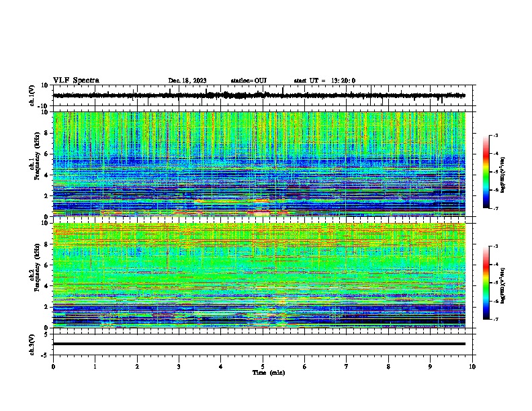Click the time axis tick label '10'
The height and width of the screenshot is (411, 532).
click(472, 367)
